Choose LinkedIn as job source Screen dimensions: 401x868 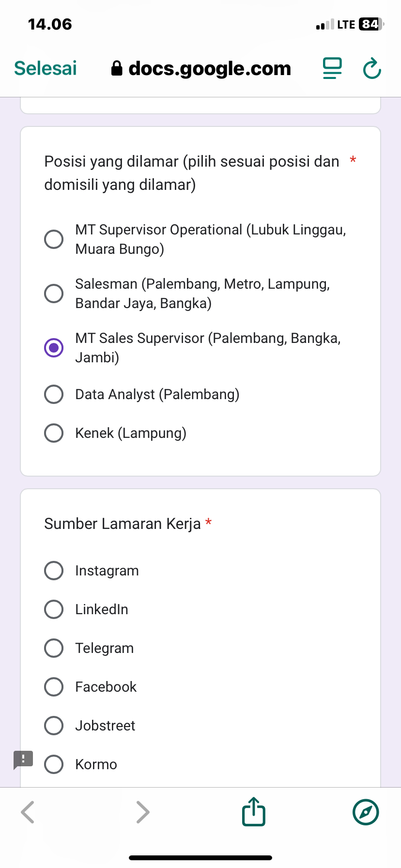[x=54, y=609]
